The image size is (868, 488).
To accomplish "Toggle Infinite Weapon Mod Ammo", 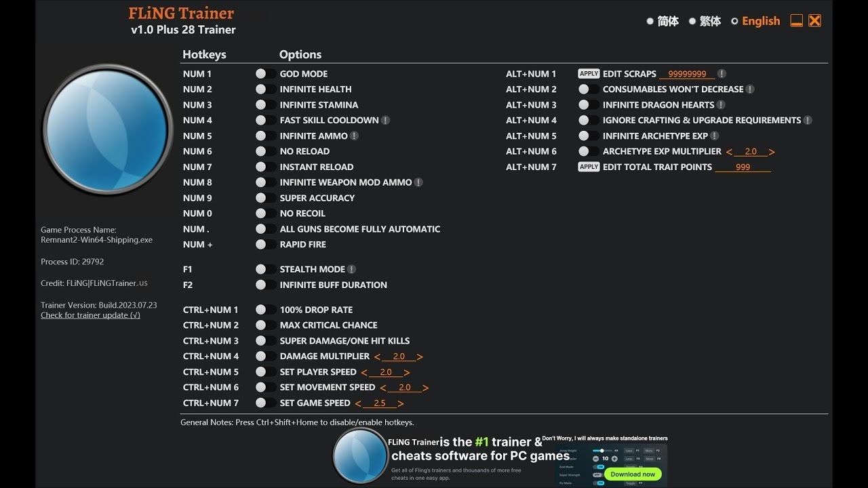I will (x=266, y=182).
